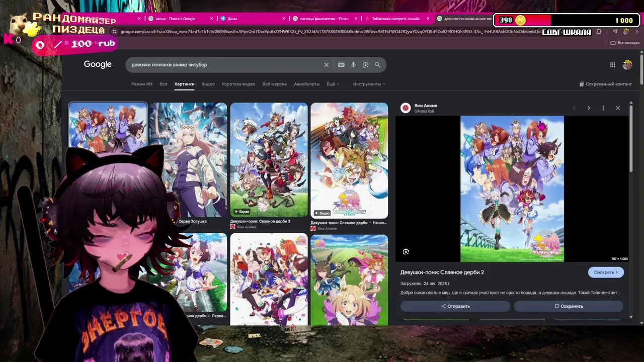
Task: Open 'Девушки-пони: Славное дерби 2' title link
Action: click(442, 273)
